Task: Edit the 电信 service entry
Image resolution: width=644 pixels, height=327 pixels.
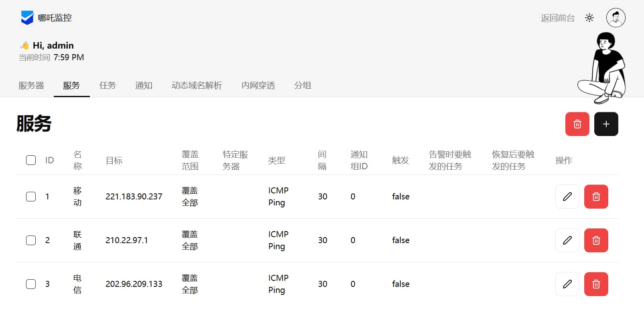Action: [567, 284]
